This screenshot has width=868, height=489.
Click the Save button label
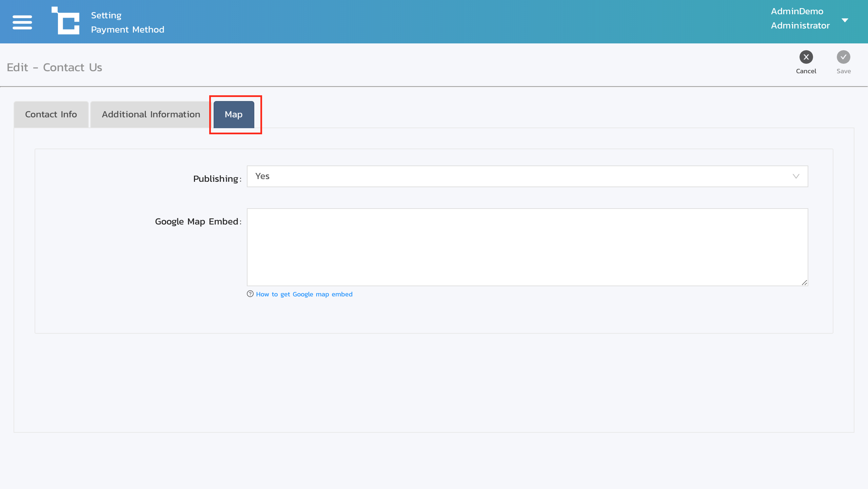(x=843, y=71)
